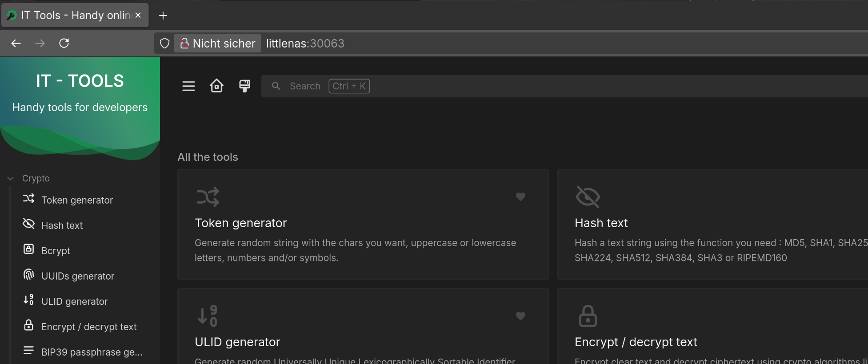Open Encrypt / decrypt text card title
868x364 pixels.
coord(636,342)
